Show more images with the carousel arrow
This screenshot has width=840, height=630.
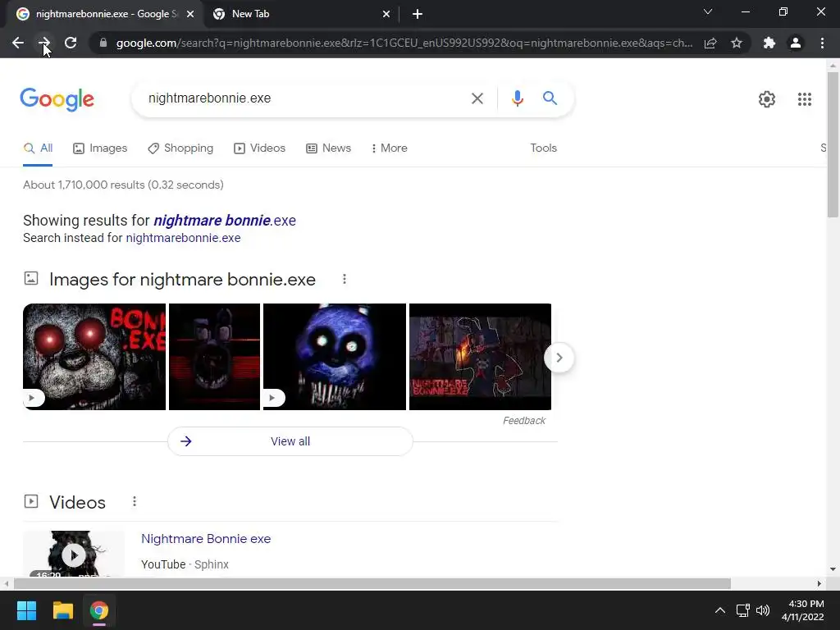pos(559,358)
